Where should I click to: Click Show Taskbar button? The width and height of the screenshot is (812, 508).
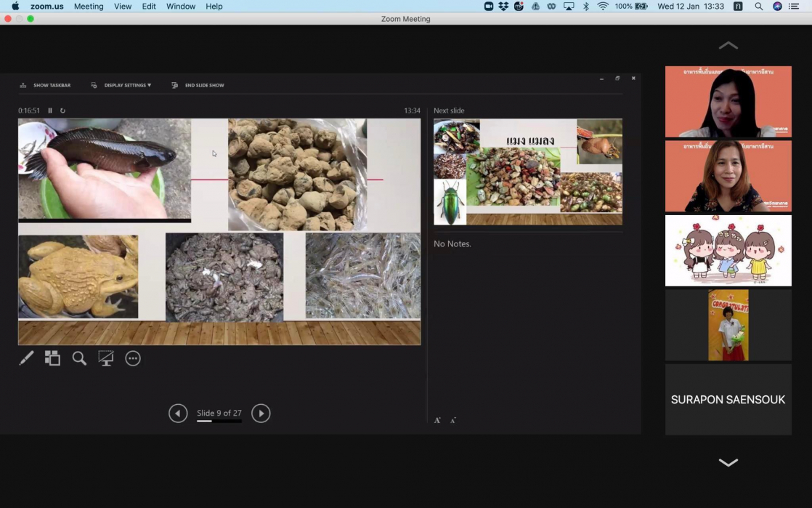(x=45, y=85)
